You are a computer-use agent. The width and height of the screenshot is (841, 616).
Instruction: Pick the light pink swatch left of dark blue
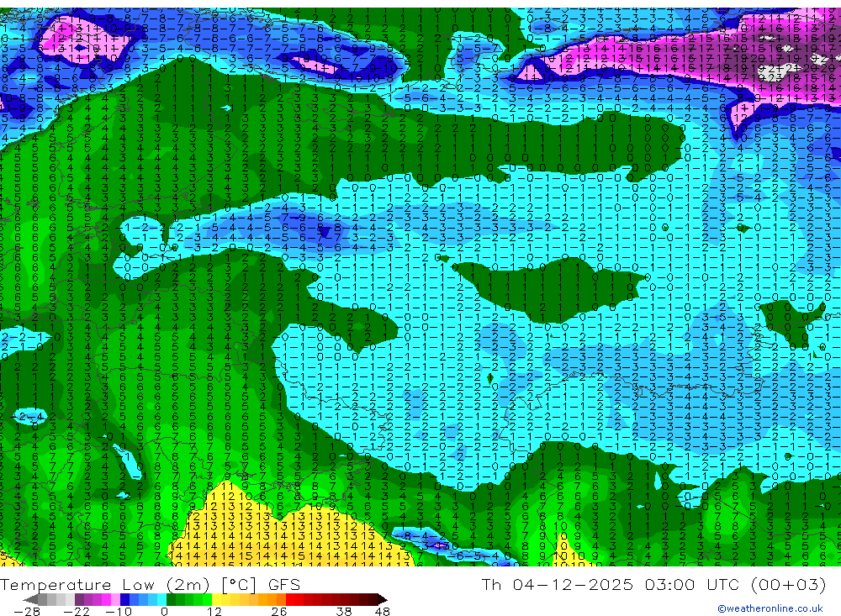pyautogui.click(x=115, y=600)
